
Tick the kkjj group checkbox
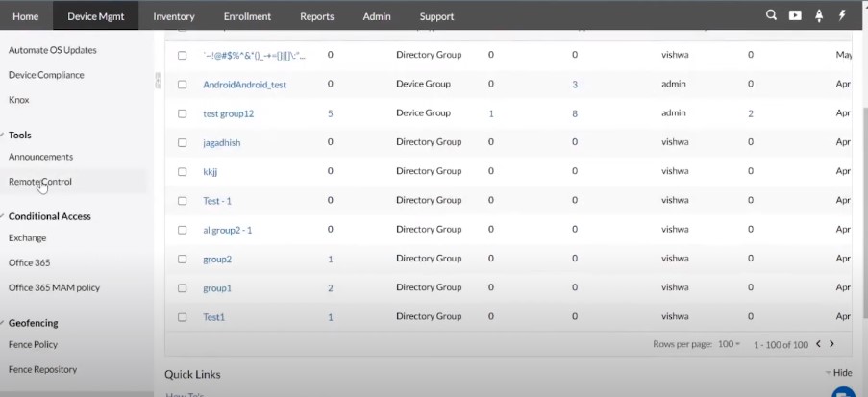(182, 172)
